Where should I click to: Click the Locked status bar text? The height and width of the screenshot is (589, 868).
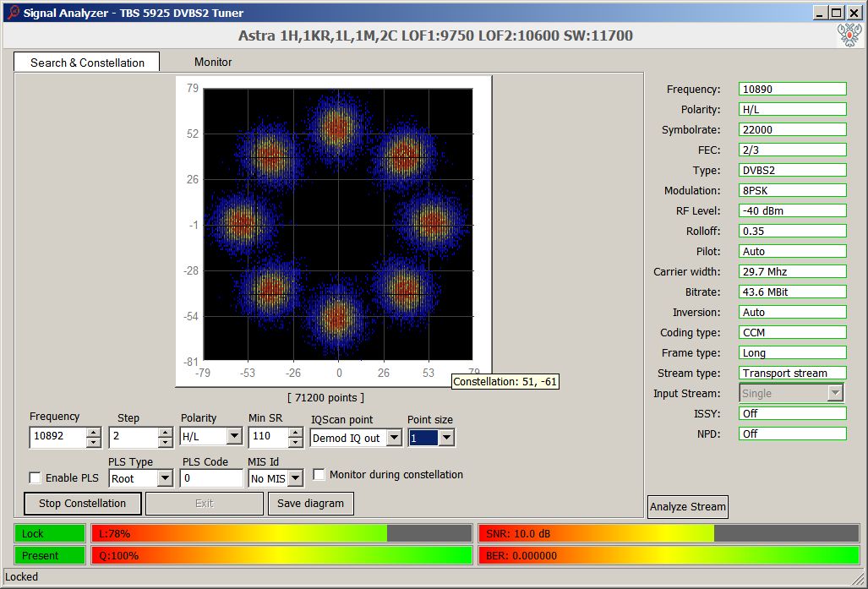tap(22, 577)
